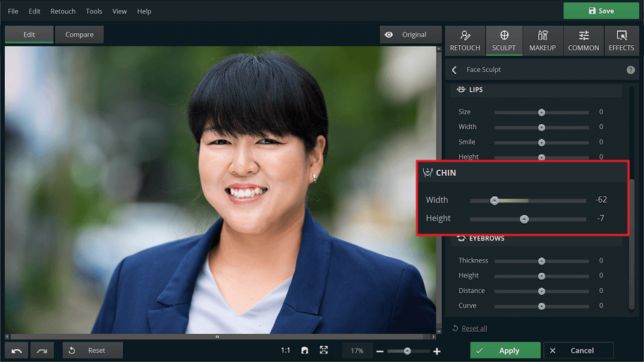Open the Retouch tools tab
This screenshot has width=644, height=362.
[465, 40]
